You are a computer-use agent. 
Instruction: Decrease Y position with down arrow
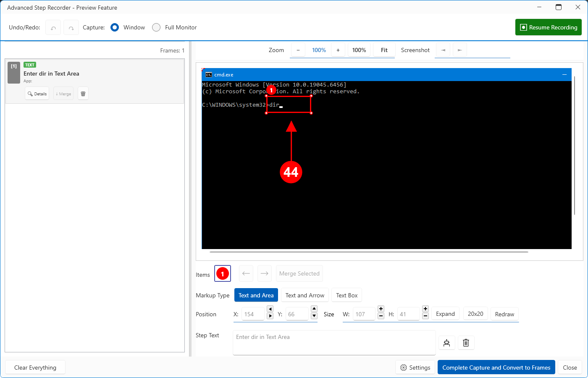(314, 316)
